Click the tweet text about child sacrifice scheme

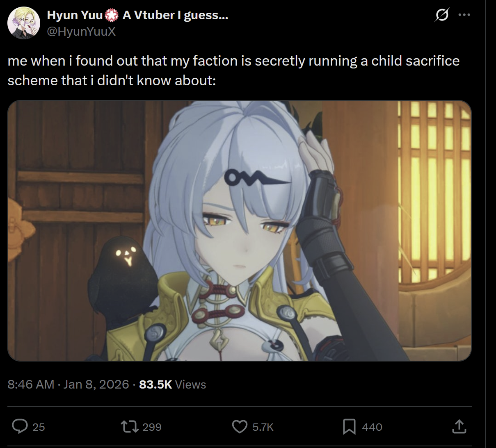coord(233,70)
